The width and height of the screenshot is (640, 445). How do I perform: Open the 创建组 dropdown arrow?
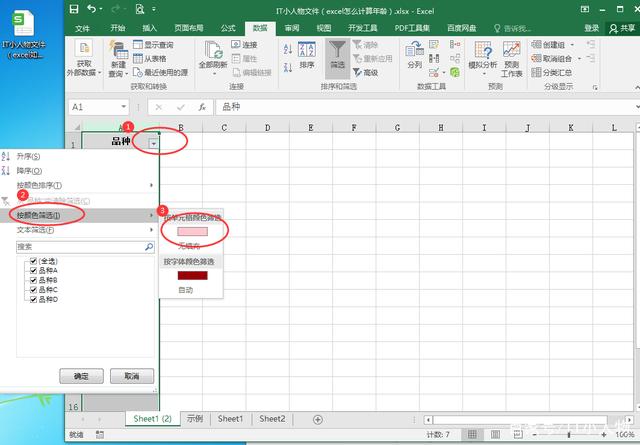(x=572, y=44)
